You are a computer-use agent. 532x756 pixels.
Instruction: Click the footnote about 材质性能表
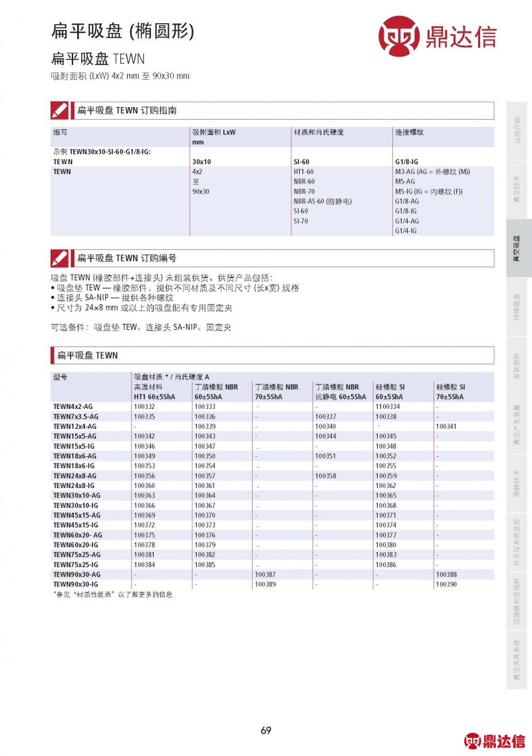pyautogui.click(x=112, y=594)
